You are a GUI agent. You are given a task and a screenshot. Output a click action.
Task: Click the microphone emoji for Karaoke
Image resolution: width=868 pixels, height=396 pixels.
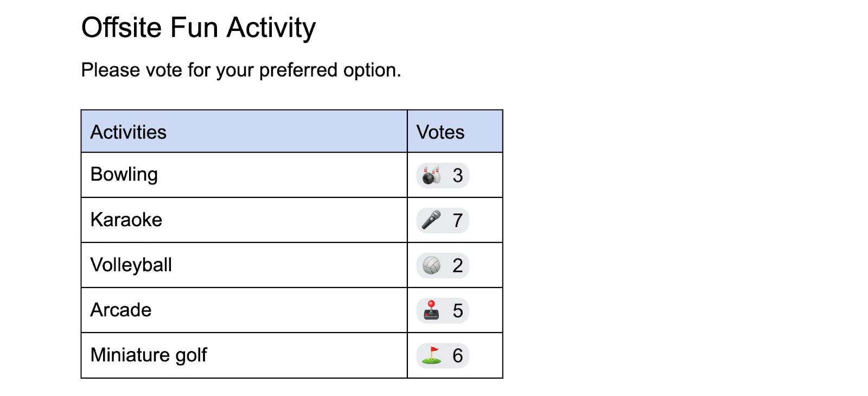(431, 220)
